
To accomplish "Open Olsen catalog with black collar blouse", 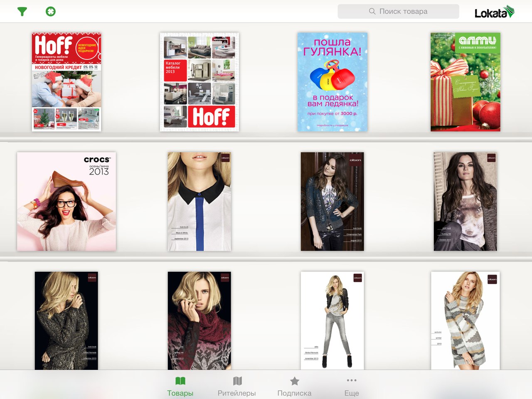I will 199,202.
